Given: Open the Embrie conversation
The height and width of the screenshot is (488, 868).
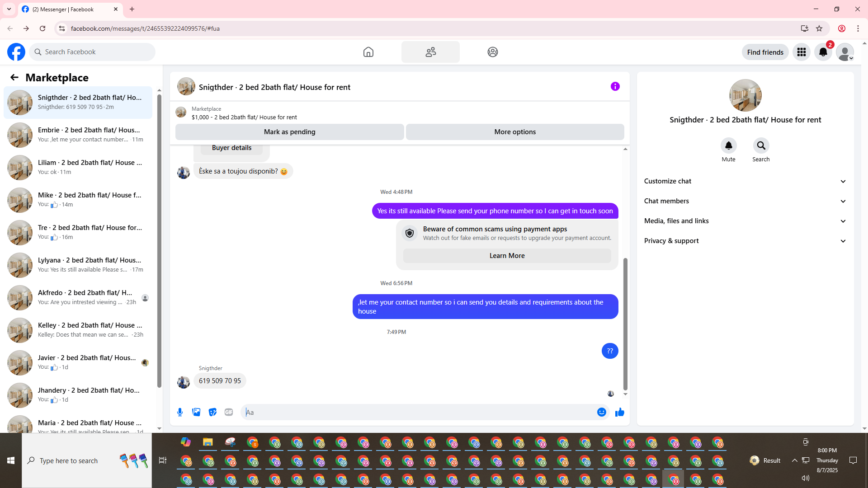Looking at the screenshot, I should click(78, 135).
